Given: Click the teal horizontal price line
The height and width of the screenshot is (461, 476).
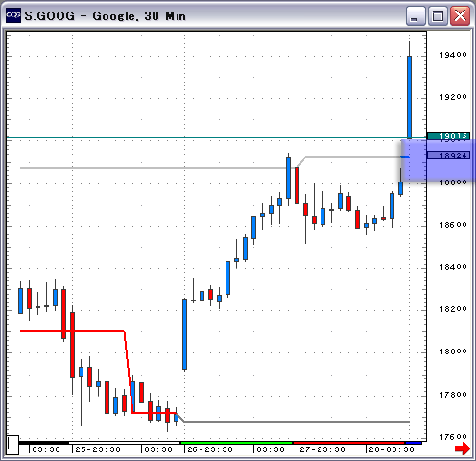Looking at the screenshot, I should [x=217, y=138].
